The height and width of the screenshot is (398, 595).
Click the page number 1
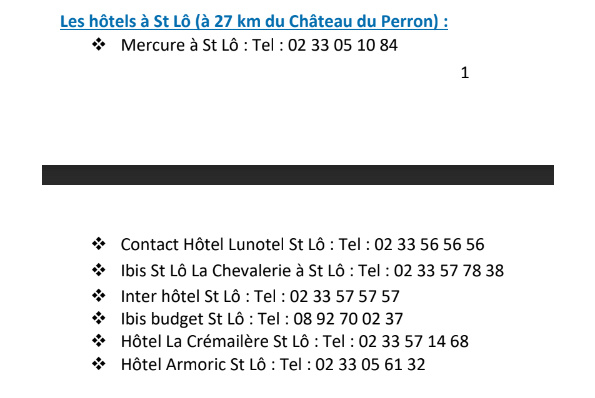tap(464, 73)
